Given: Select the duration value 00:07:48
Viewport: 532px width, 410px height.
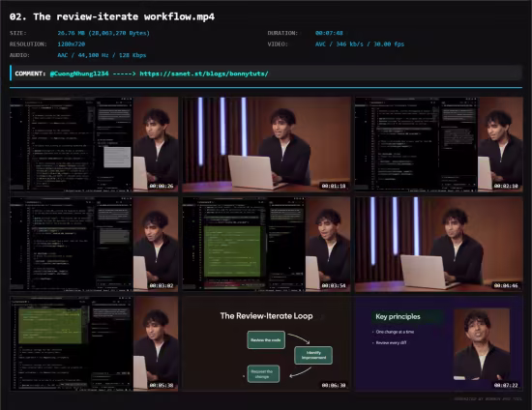Looking at the screenshot, I should [329, 33].
